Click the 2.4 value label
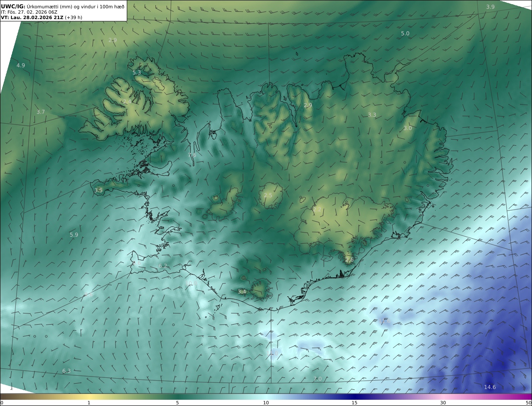Screen dimensions: 532x406 127,101
